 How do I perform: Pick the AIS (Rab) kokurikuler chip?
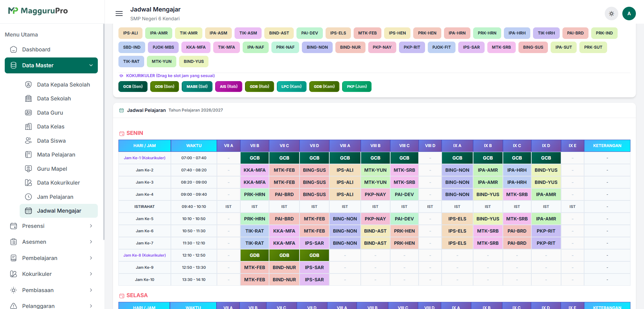pos(229,87)
